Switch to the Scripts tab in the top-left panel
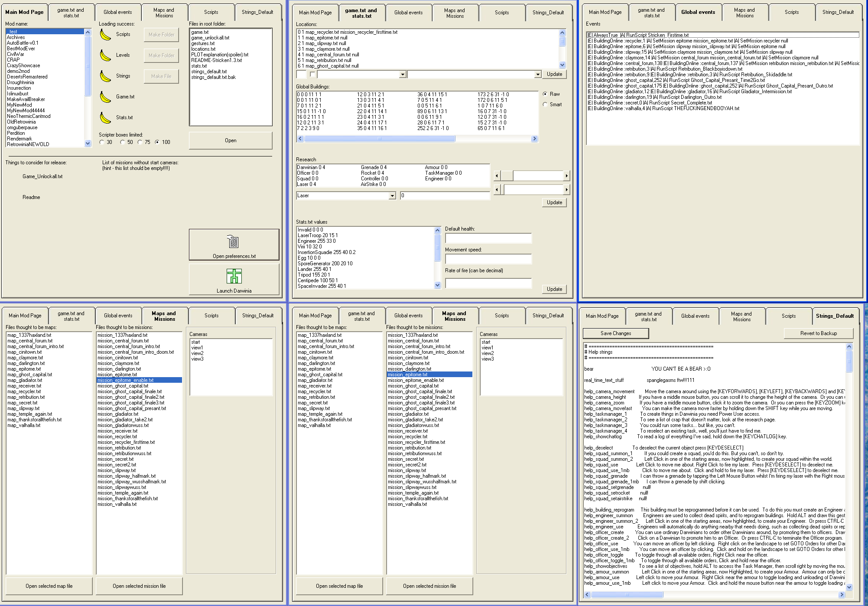Viewport: 868px width, 606px height. click(211, 12)
